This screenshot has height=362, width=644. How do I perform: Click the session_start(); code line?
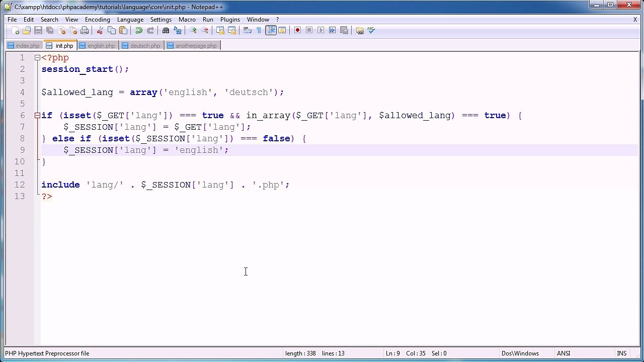pos(85,69)
